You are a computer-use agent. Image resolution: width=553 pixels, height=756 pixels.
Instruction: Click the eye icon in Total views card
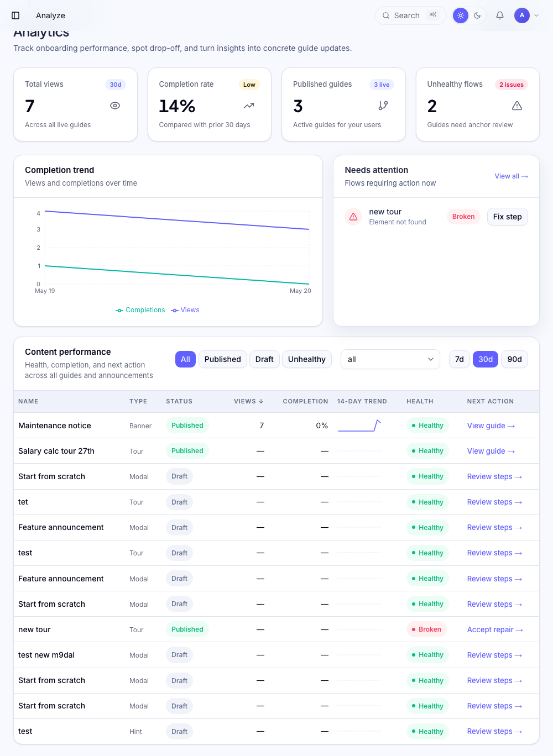tap(115, 106)
